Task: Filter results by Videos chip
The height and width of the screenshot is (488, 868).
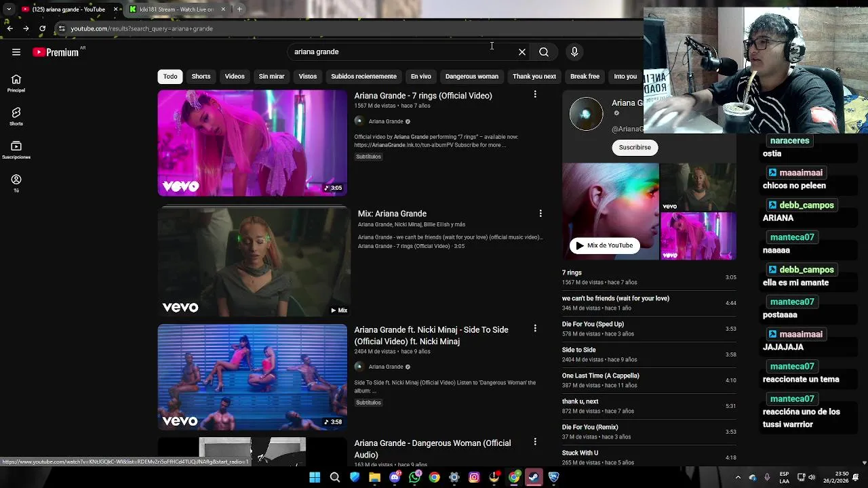Action: 235,77
